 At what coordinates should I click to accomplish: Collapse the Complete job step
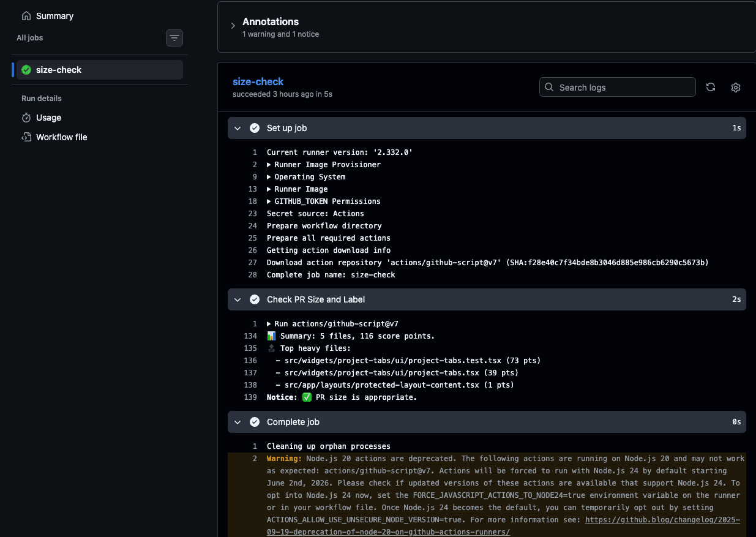click(x=237, y=422)
